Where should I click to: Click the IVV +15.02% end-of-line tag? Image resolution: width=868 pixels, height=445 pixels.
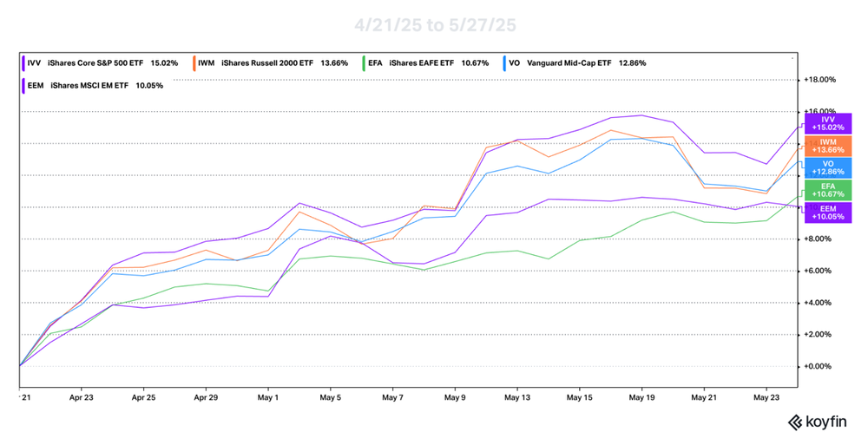point(828,123)
